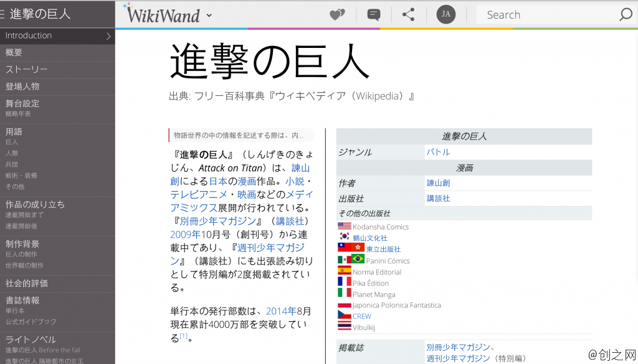Screen dimensions: 638x364
Task: Click the WikiWand logo
Action: [x=161, y=14]
